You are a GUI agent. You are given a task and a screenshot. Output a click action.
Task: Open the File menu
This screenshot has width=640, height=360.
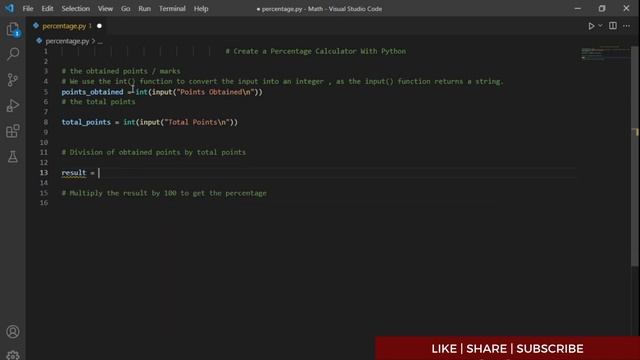pos(28,9)
